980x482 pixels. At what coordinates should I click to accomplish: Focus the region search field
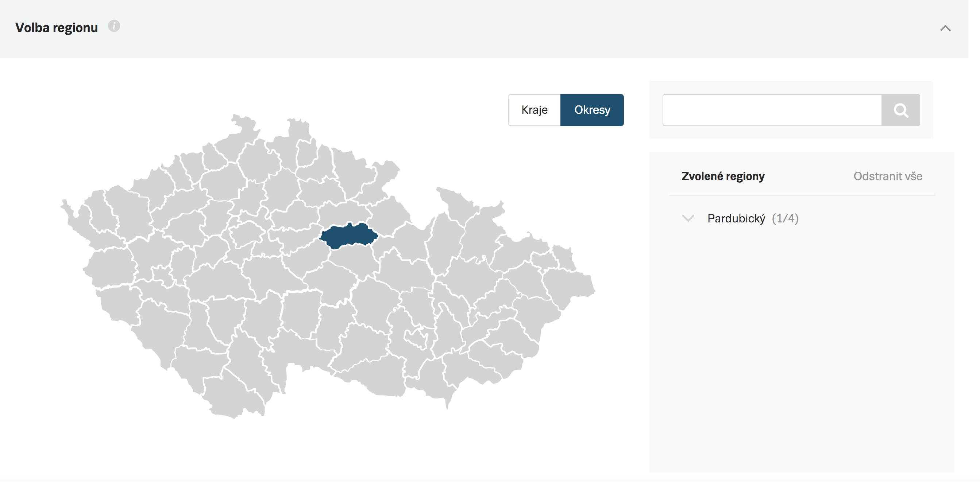point(772,110)
